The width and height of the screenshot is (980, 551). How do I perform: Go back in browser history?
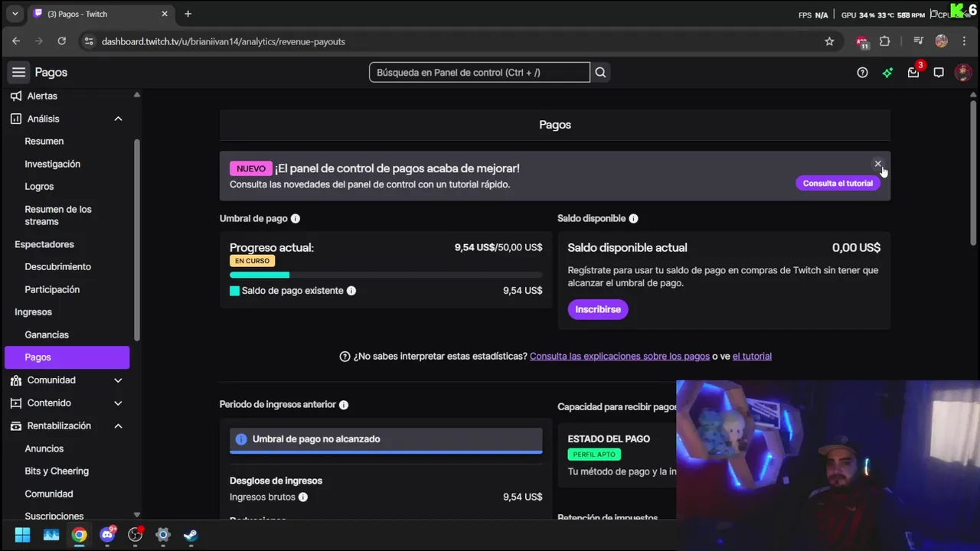click(x=16, y=41)
